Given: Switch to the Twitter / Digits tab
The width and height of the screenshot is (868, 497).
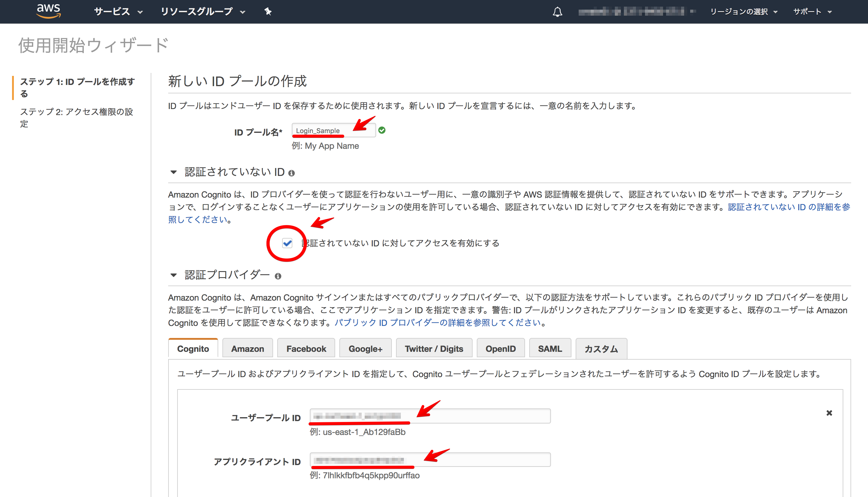Looking at the screenshot, I should [434, 349].
